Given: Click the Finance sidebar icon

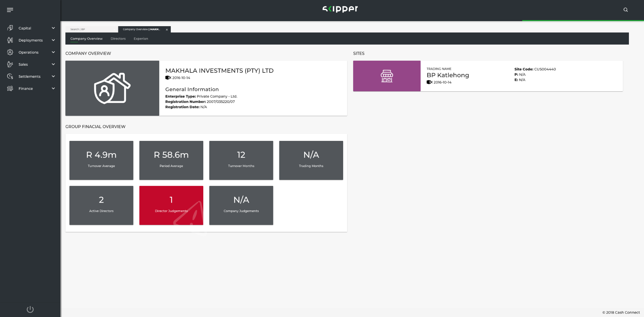Looking at the screenshot, I should (10, 89).
